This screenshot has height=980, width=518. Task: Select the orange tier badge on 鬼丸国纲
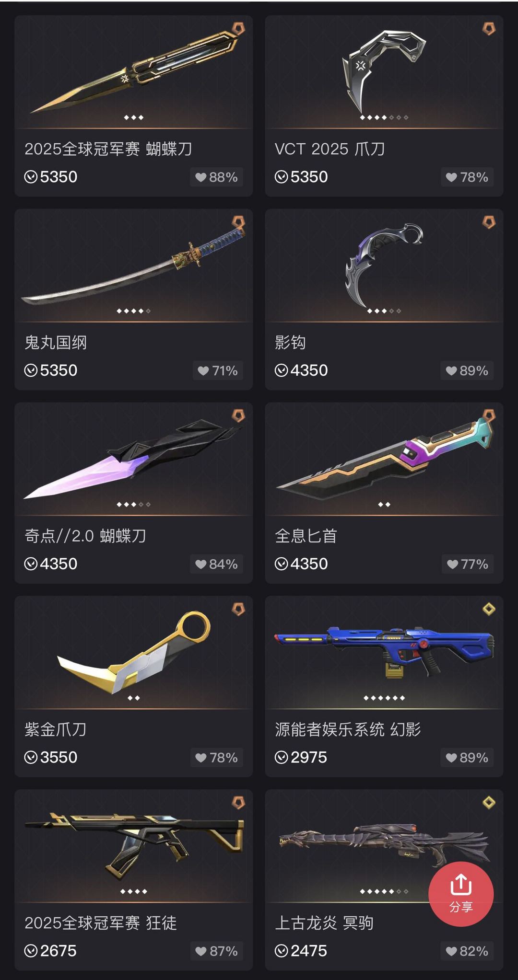click(238, 222)
